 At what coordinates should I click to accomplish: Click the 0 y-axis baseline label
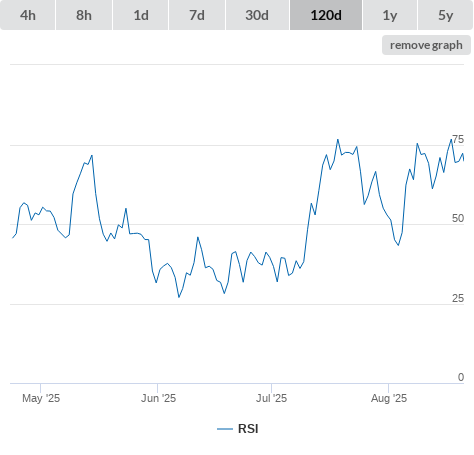coord(461,377)
